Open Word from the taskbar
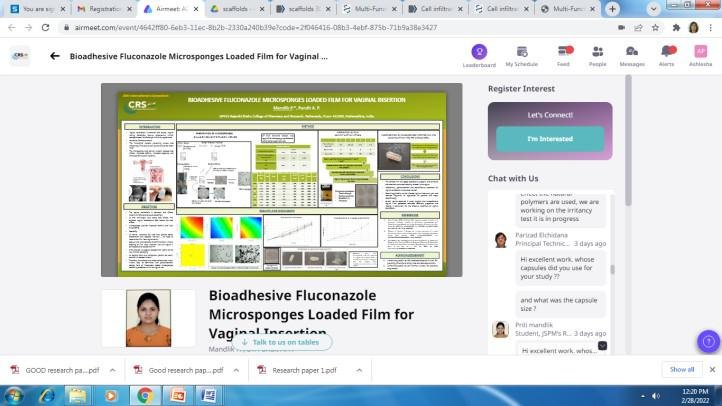 (x=208, y=395)
